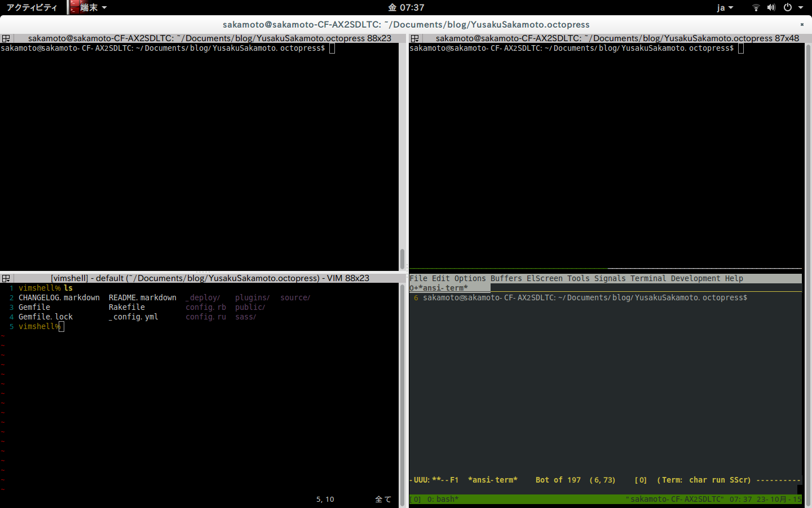The width and height of the screenshot is (812, 508).
Task: Open the power system menu icon
Action: (788, 7)
